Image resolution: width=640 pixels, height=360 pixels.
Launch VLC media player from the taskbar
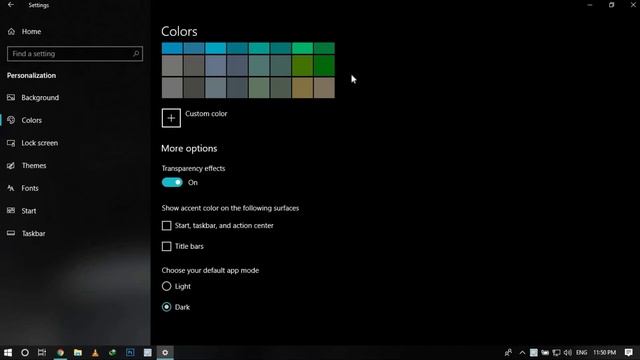(x=95, y=353)
